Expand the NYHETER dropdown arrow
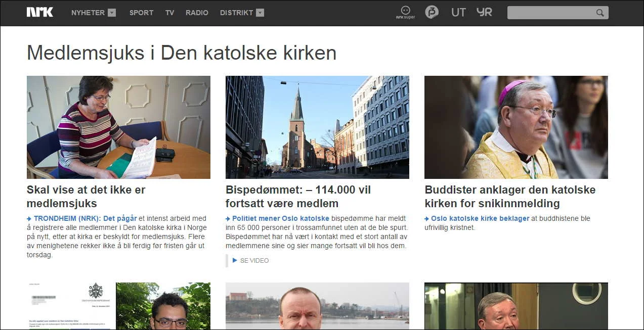 click(x=112, y=13)
